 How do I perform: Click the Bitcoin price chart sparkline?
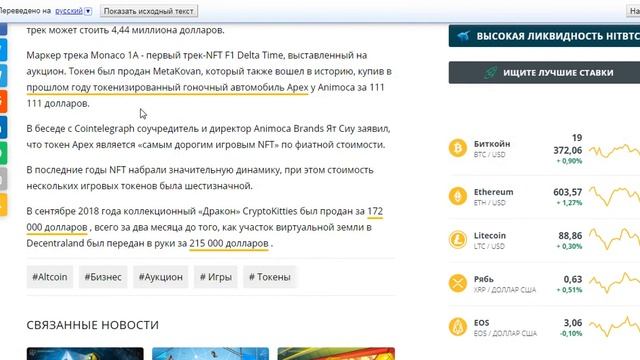pos(614,151)
